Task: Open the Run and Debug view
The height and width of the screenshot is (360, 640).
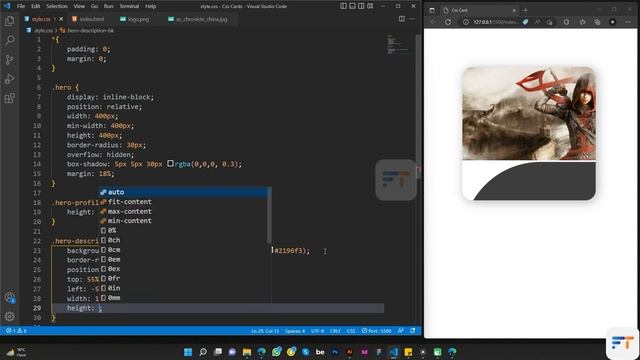Action: [x=9, y=79]
